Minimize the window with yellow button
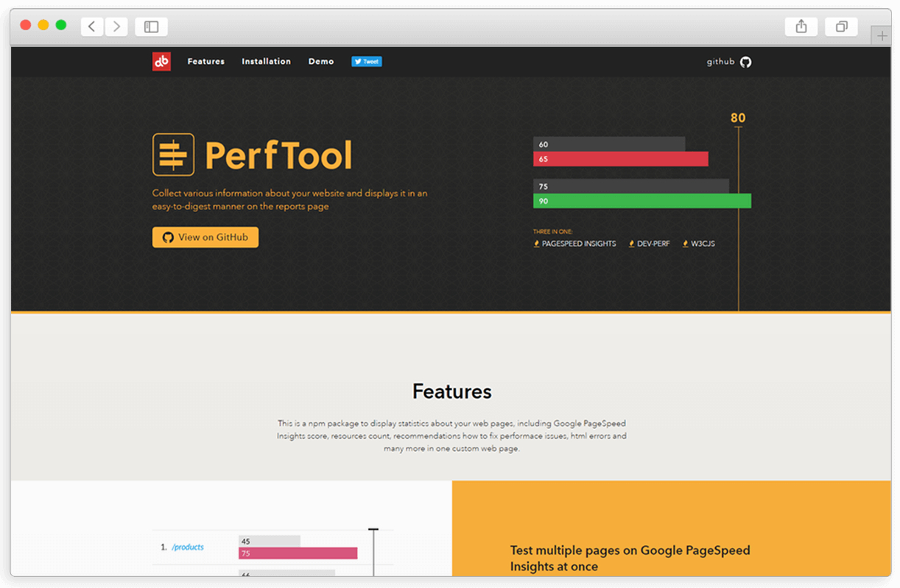900x588 pixels. point(43,25)
